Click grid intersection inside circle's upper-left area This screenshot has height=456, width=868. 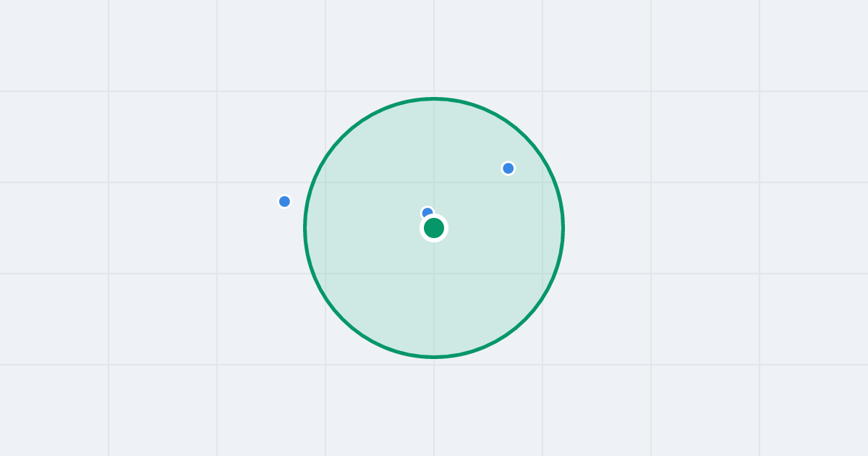click(325, 182)
